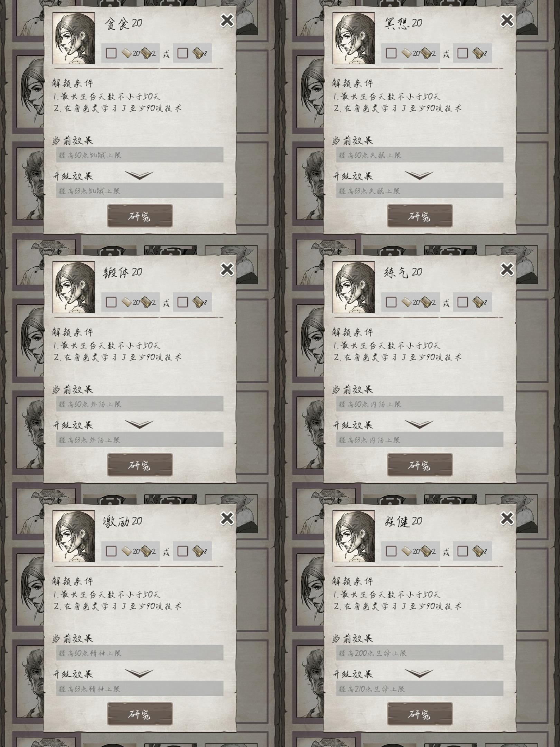Screen dimensions: 560x747
Task: Expand the upgrade effect arrow in 激励20
Action: tap(139, 673)
